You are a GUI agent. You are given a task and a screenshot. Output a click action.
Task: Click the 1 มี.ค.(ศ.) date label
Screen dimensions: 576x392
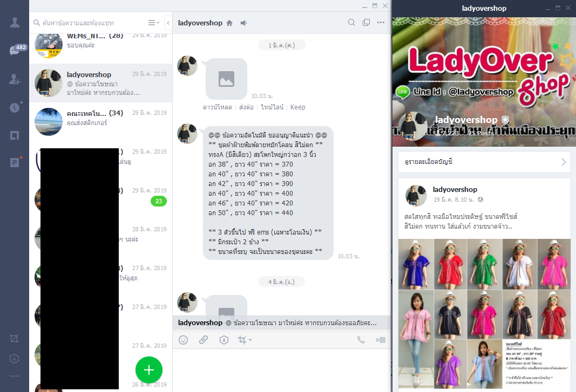coord(282,45)
